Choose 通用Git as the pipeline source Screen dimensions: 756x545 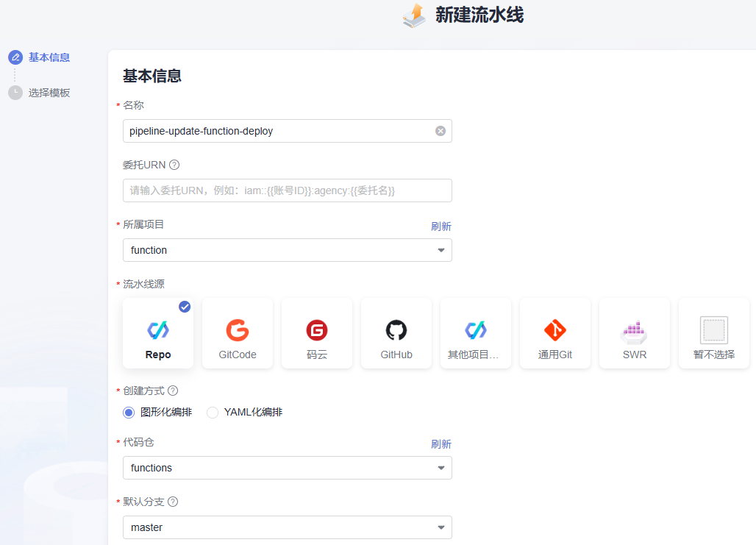click(555, 332)
